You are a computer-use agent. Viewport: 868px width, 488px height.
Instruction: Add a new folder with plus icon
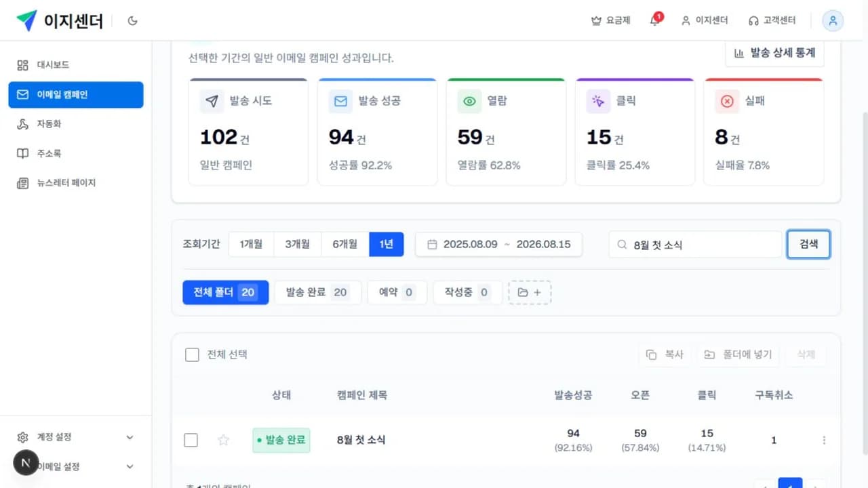pos(530,292)
